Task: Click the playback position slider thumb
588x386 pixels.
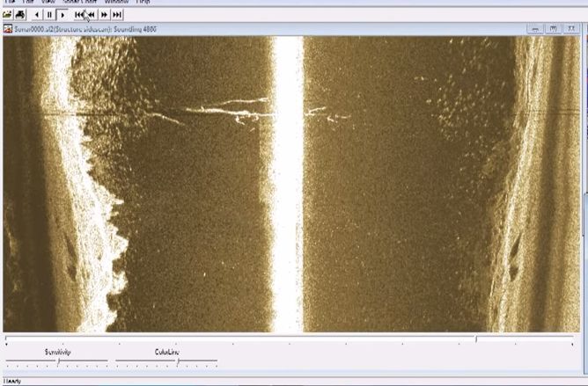Action: 476,339
